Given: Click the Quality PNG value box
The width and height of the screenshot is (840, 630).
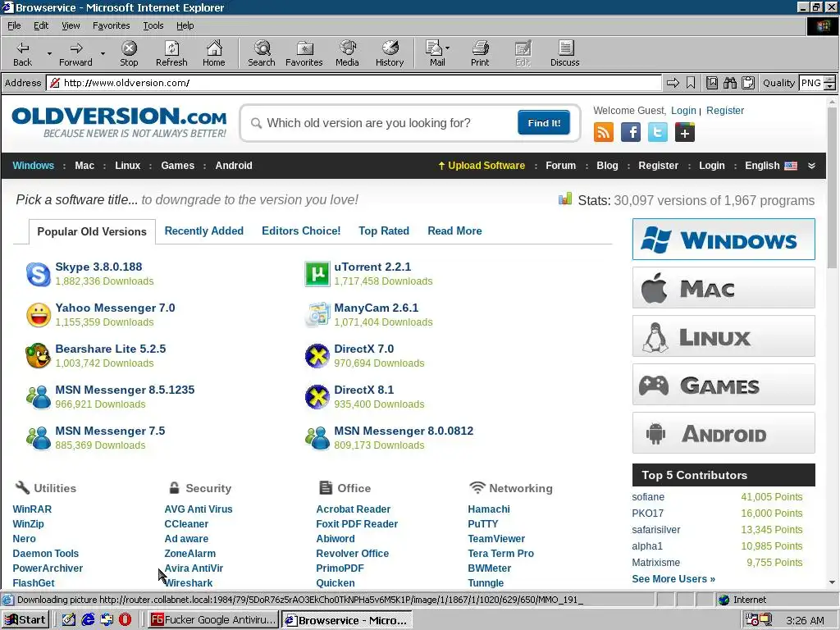Looking at the screenshot, I should click(811, 83).
